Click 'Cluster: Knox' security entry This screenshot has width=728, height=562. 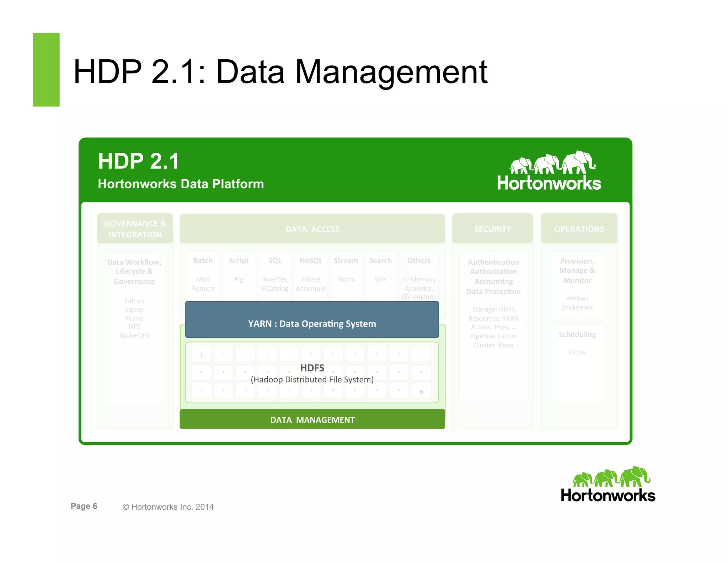pyautogui.click(x=493, y=345)
